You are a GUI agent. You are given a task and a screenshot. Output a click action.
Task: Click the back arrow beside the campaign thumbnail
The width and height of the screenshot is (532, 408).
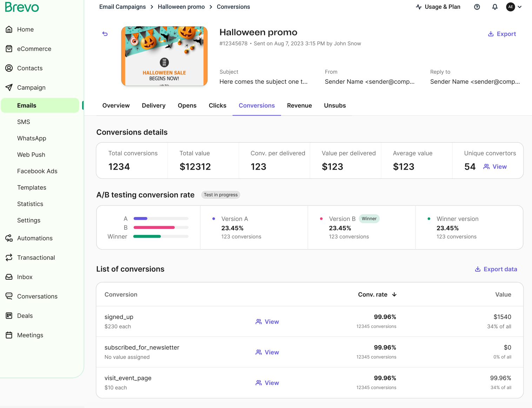[x=105, y=34]
